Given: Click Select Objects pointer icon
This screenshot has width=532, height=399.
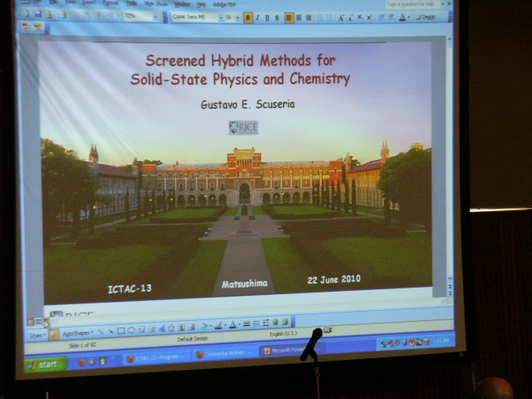Looking at the screenshot, I should (53, 334).
